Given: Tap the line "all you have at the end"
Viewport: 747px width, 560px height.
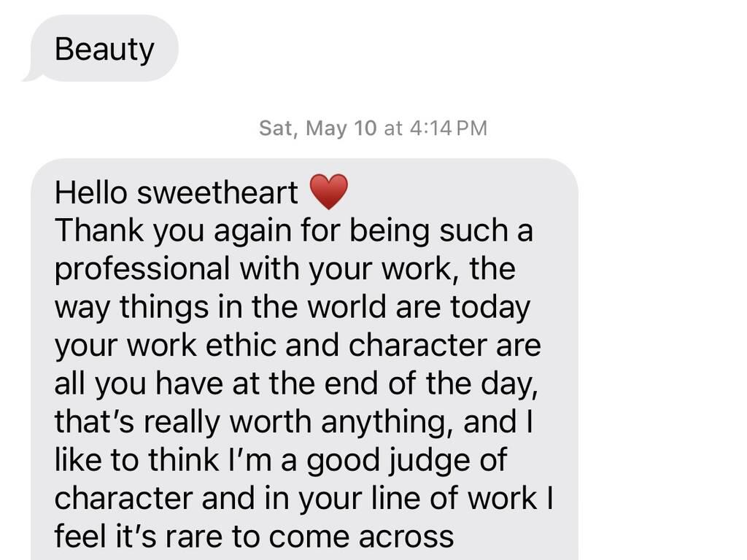Looking at the screenshot, I should click(296, 383).
